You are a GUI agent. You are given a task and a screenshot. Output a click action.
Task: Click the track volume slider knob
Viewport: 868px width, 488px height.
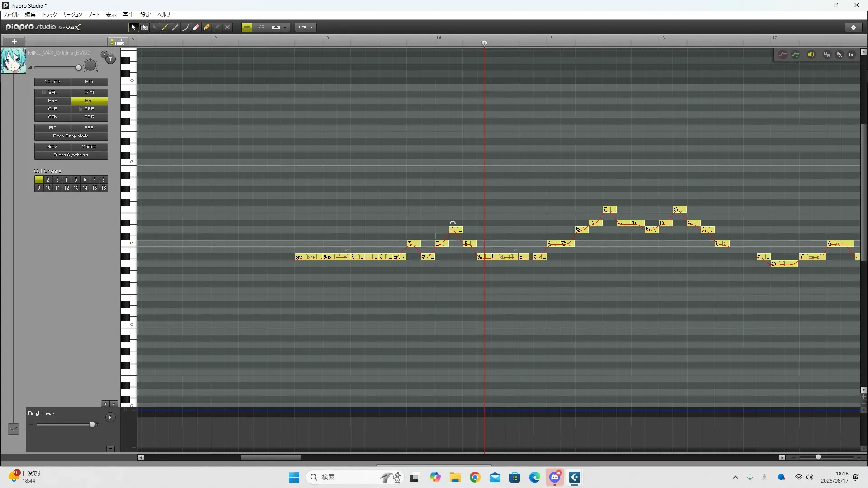click(79, 68)
